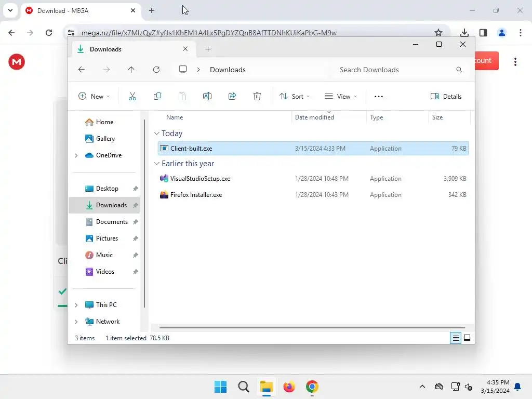This screenshot has height=399, width=532.
Task: Open taskbar Search
Action: tap(244, 387)
